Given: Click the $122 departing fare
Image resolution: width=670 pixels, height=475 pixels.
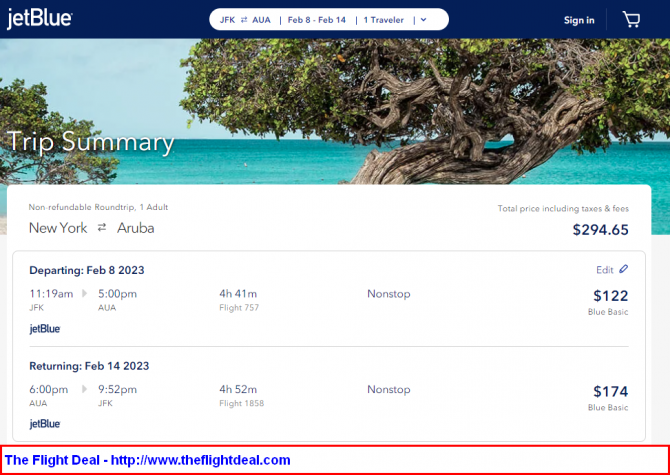Looking at the screenshot, I should [x=611, y=296].
